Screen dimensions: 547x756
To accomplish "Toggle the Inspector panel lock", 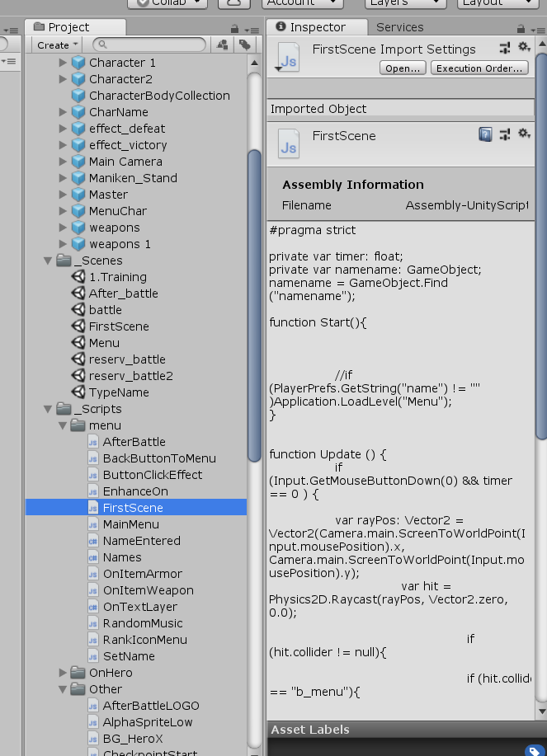I will point(521,29).
